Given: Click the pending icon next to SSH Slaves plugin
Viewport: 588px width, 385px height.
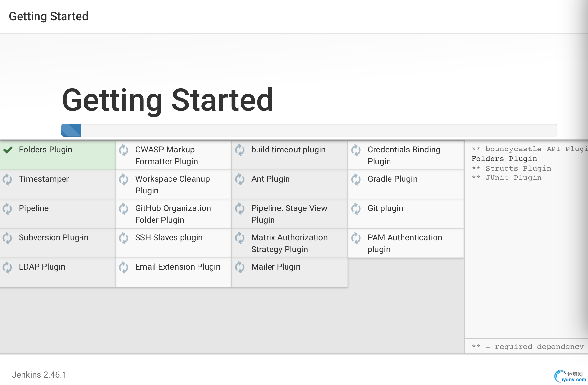Looking at the screenshot, I should (124, 238).
